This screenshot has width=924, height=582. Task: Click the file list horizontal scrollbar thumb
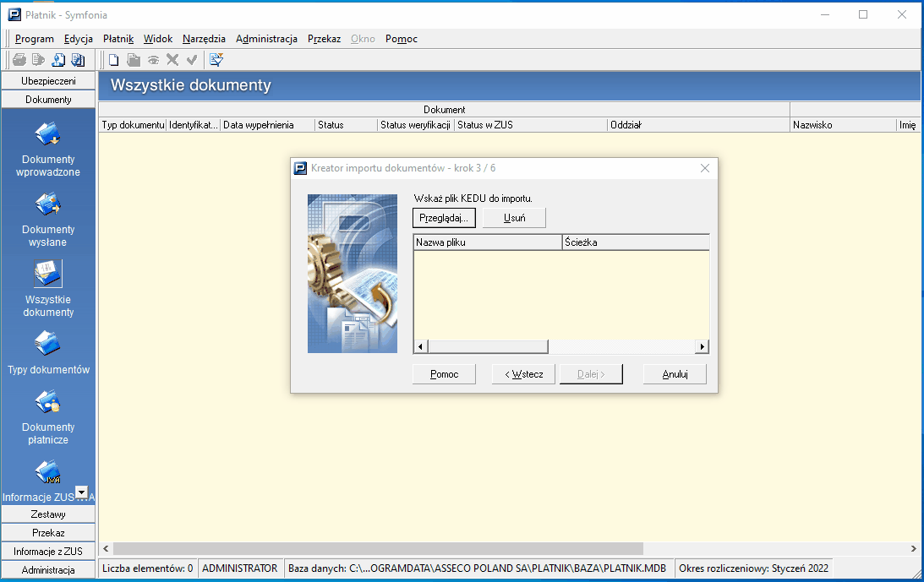(x=488, y=346)
